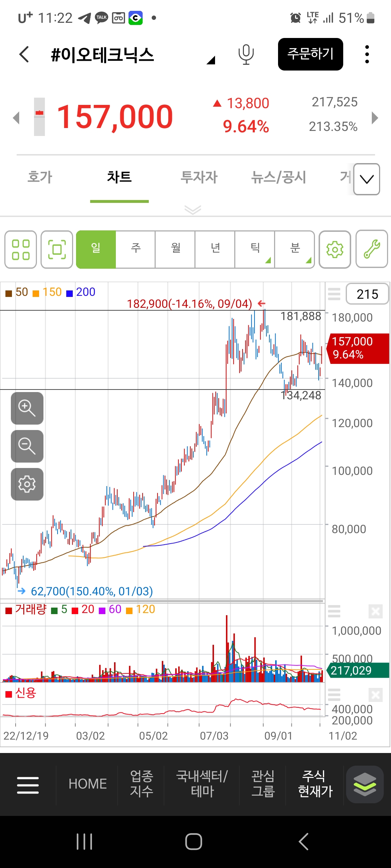
Task: Tap volume panel handle lines
Action: [334, 611]
